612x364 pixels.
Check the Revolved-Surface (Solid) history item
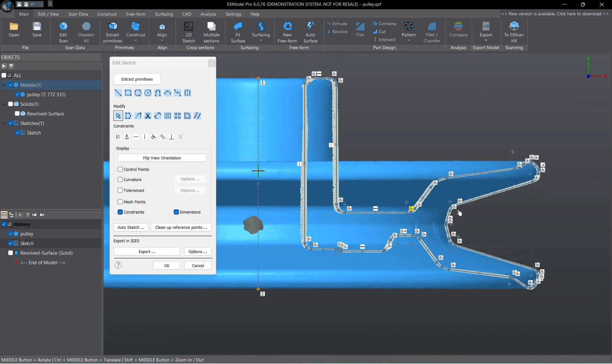click(x=10, y=253)
